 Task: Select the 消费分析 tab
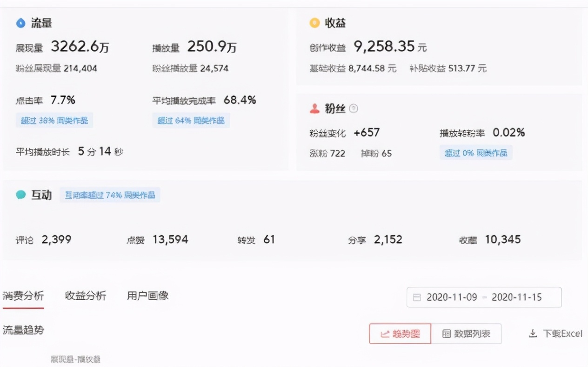[x=23, y=295]
